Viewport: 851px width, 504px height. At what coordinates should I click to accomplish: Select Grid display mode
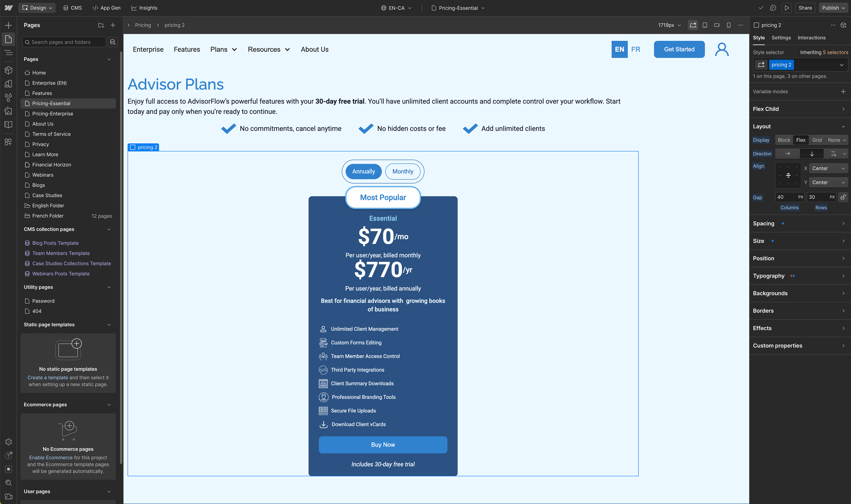coord(817,140)
